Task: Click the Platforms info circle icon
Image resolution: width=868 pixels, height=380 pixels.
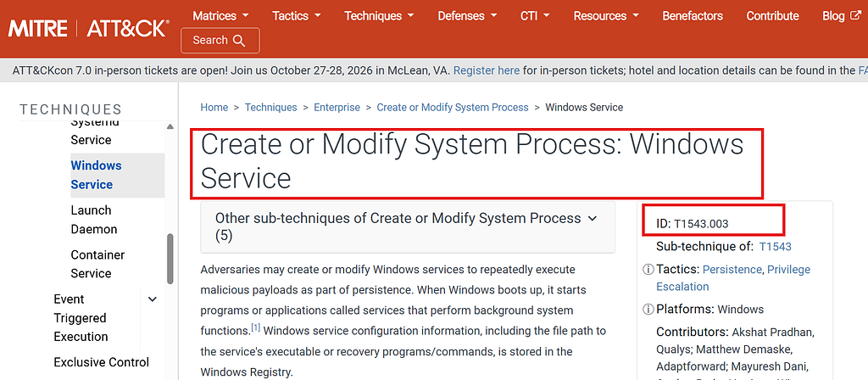Action: [x=648, y=309]
